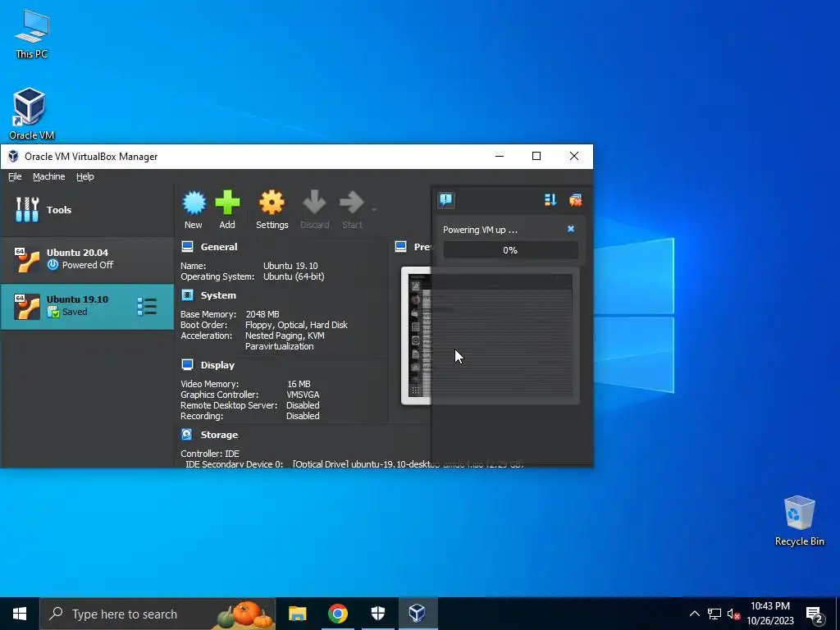Open the Oracle VM desktop shortcut
This screenshot has width=840, height=630.
[32, 113]
